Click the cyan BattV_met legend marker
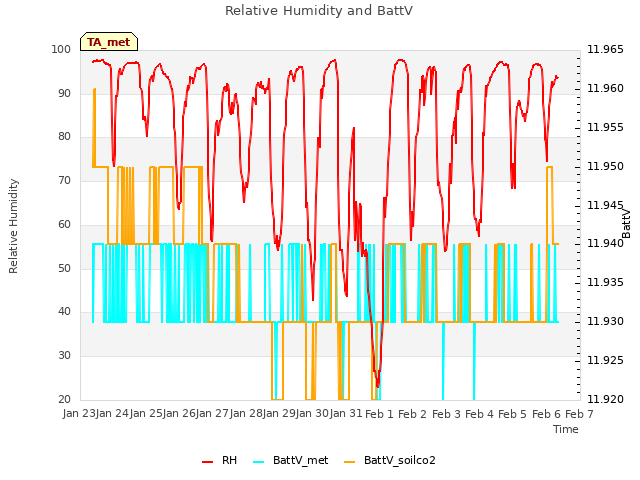The image size is (640, 480). pyautogui.click(x=258, y=462)
